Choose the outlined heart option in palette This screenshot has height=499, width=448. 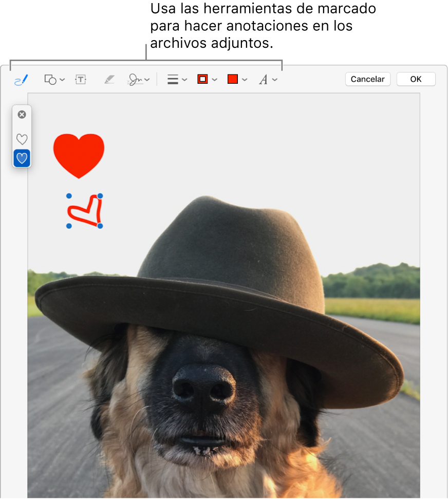pos(22,139)
